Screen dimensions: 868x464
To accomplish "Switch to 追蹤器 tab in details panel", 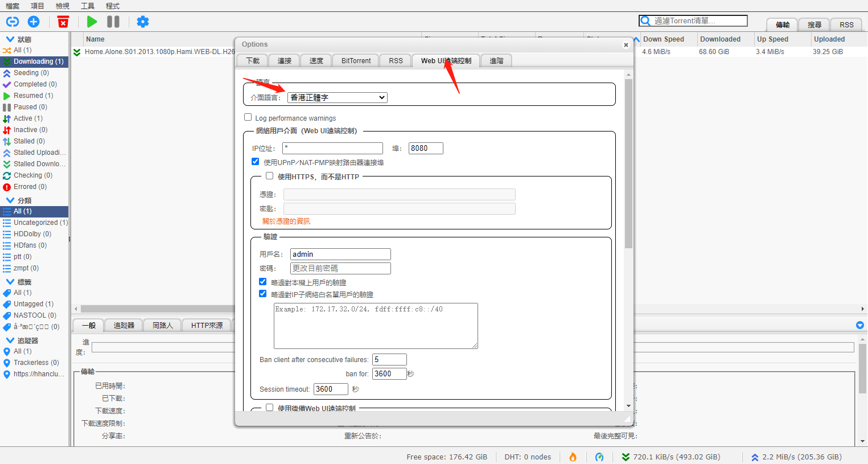I will pos(124,326).
